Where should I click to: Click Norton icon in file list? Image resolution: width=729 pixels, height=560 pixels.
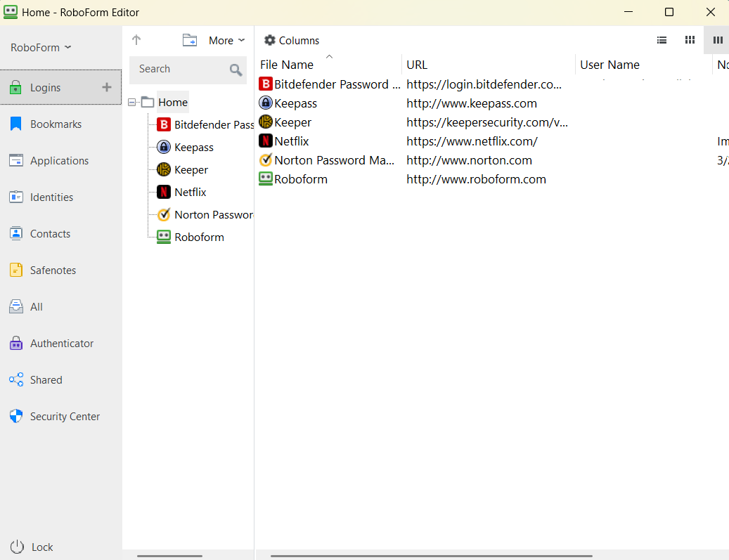tap(266, 160)
